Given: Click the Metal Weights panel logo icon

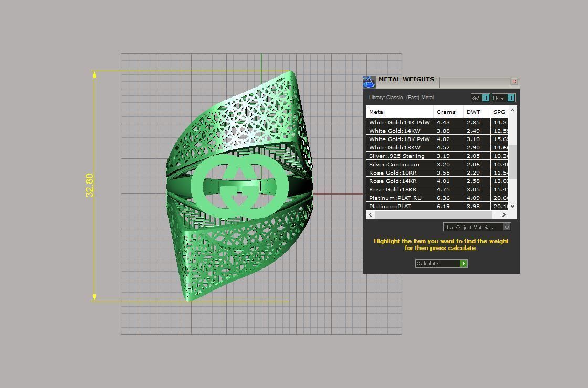Looking at the screenshot, I should click(369, 82).
